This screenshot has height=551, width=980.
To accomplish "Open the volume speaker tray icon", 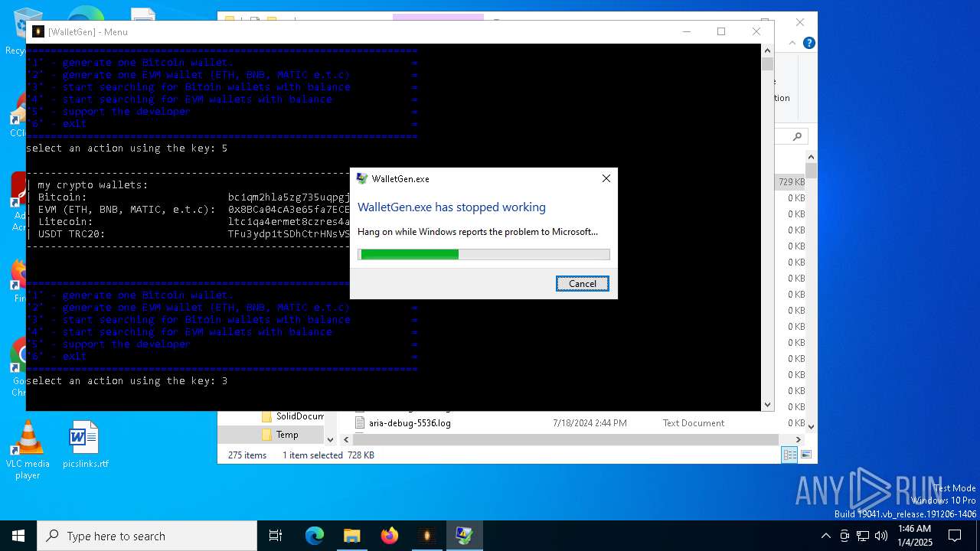I will 881,536.
